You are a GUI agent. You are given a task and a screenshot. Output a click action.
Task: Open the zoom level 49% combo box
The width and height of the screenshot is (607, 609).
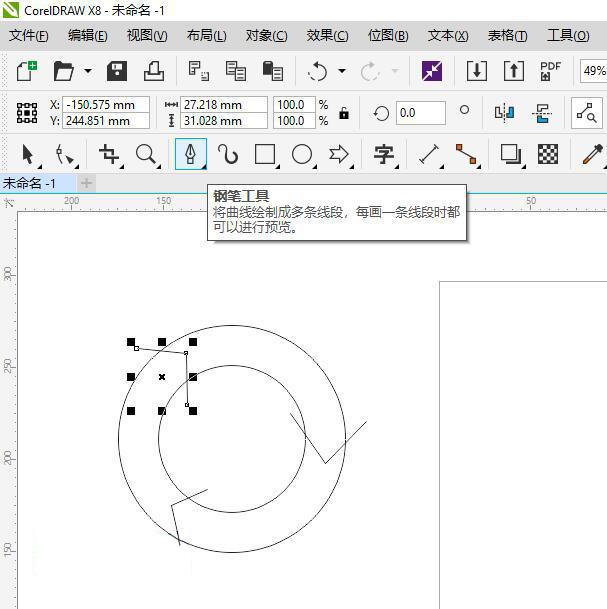594,71
